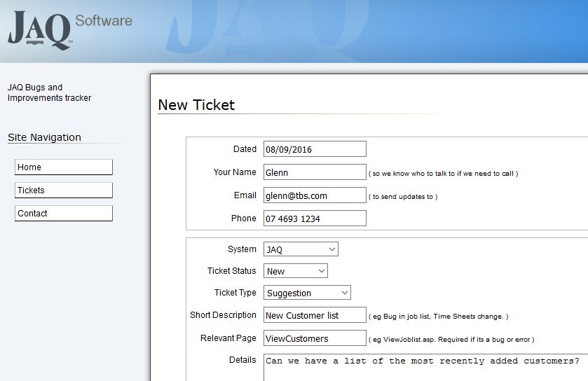This screenshot has height=381, width=588.
Task: Click the Site Navigation heading
Action: pyautogui.click(x=44, y=137)
